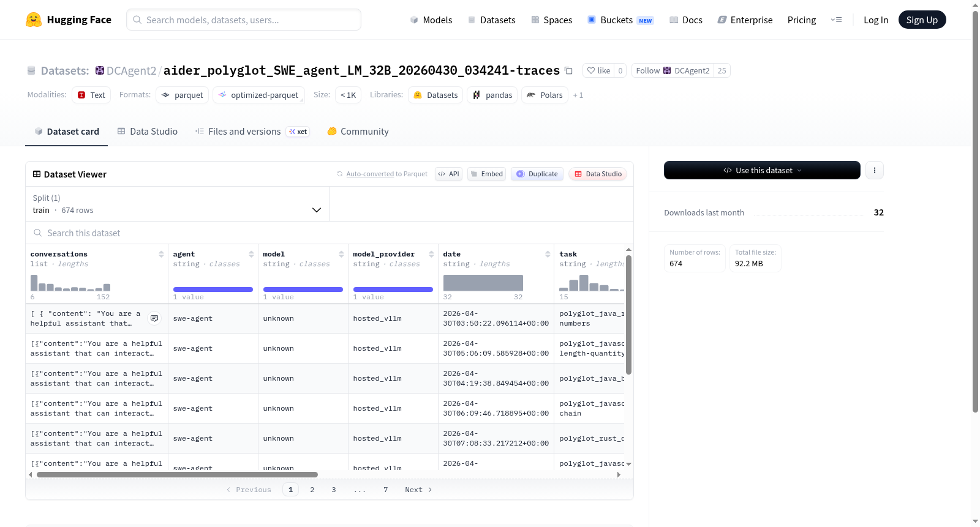Select the pandas library tag

point(492,95)
